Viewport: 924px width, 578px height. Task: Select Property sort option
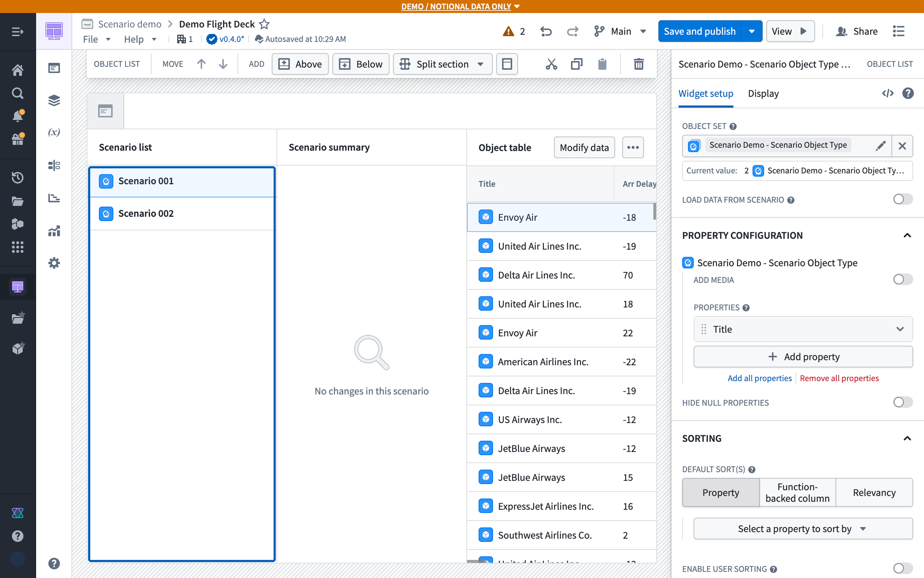(720, 492)
